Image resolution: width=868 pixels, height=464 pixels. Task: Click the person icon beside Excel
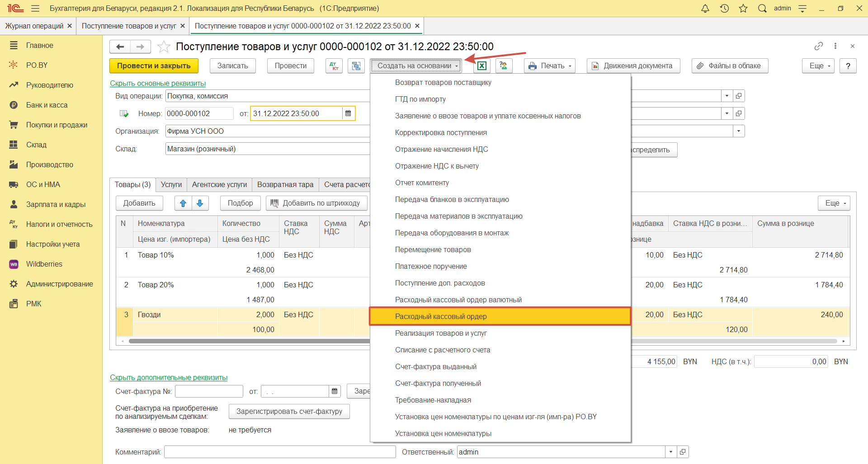504,66
